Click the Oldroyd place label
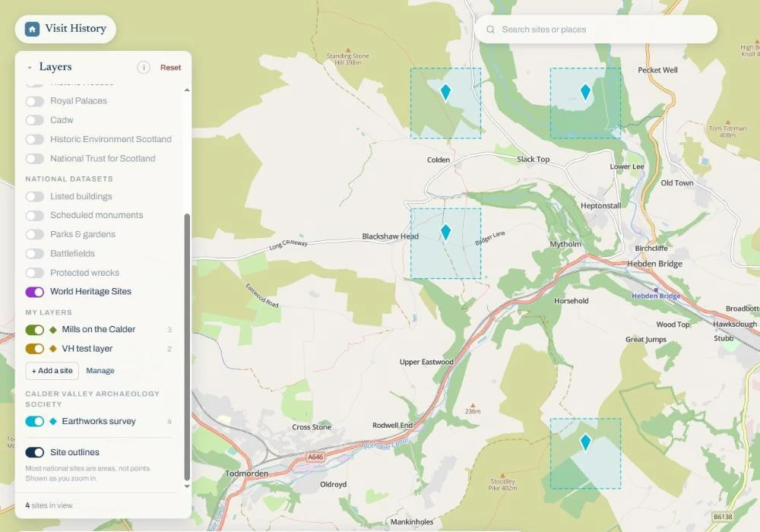The image size is (760, 532). (x=334, y=485)
